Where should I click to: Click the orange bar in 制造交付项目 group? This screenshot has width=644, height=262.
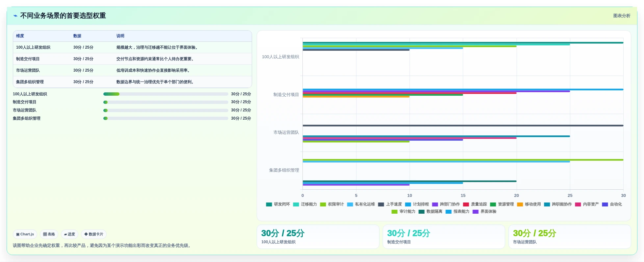pos(356,97)
